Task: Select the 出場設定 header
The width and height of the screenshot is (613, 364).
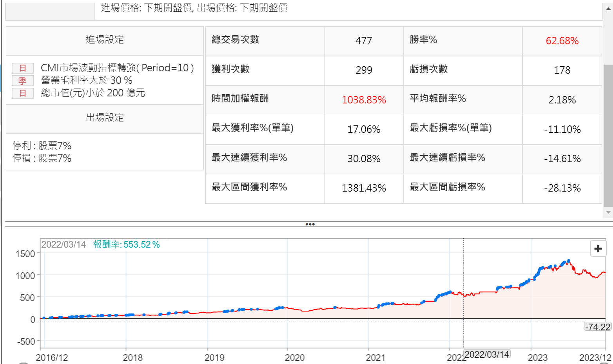Action: (105, 118)
